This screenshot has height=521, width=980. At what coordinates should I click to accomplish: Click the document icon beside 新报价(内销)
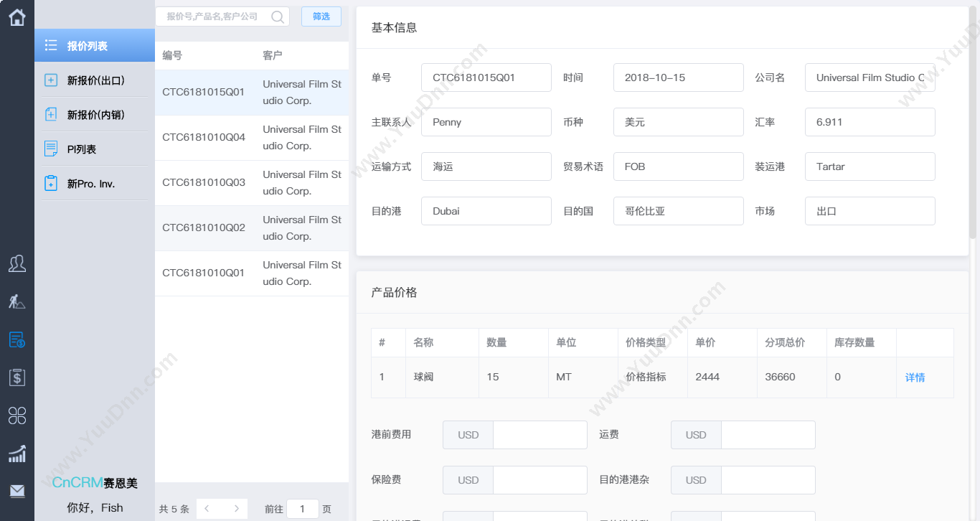click(x=51, y=115)
